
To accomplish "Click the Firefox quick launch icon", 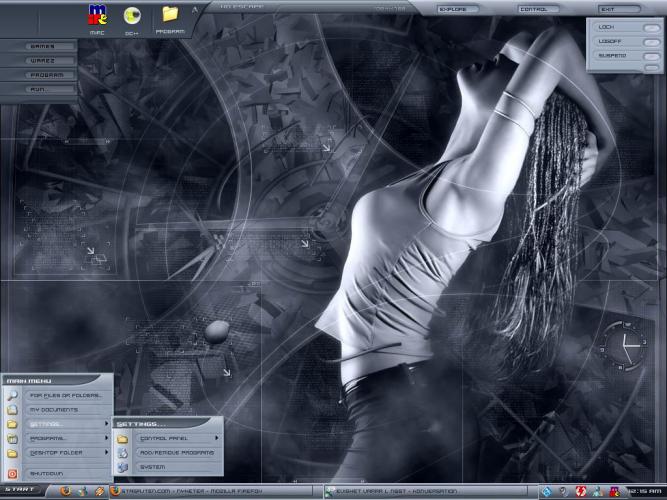I will [x=66, y=491].
